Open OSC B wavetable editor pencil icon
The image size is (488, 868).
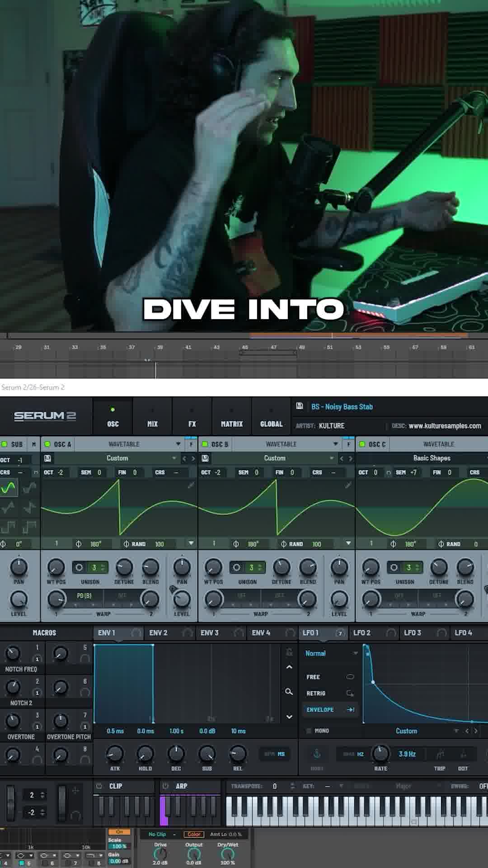(348, 485)
